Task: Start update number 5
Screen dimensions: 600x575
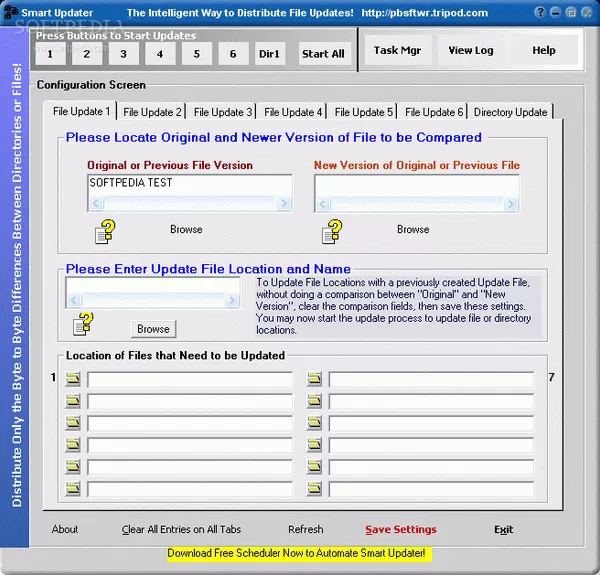Action: tap(197, 54)
